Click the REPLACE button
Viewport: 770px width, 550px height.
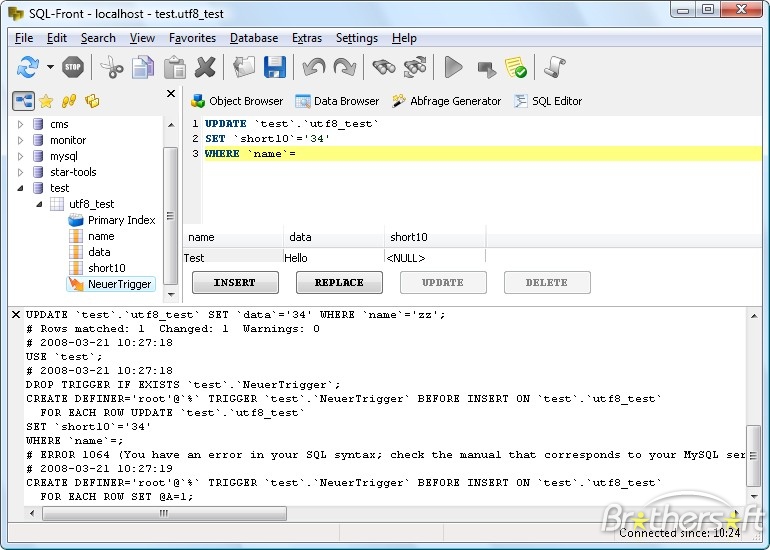[x=339, y=282]
